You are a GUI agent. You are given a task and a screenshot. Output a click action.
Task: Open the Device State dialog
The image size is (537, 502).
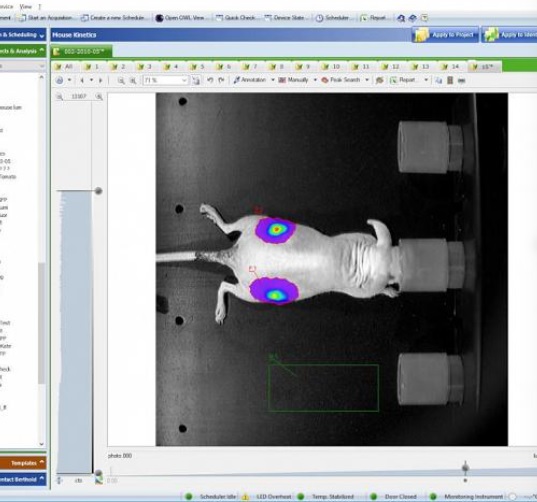pyautogui.click(x=285, y=18)
